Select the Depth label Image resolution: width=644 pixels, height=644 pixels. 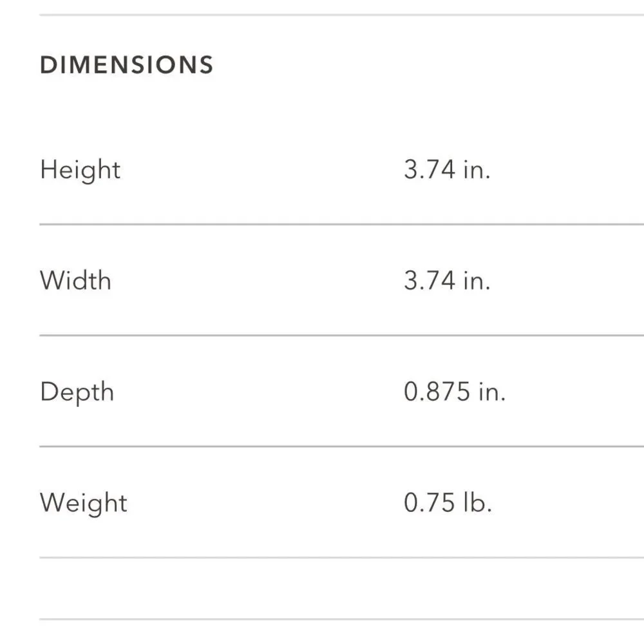[x=77, y=393]
